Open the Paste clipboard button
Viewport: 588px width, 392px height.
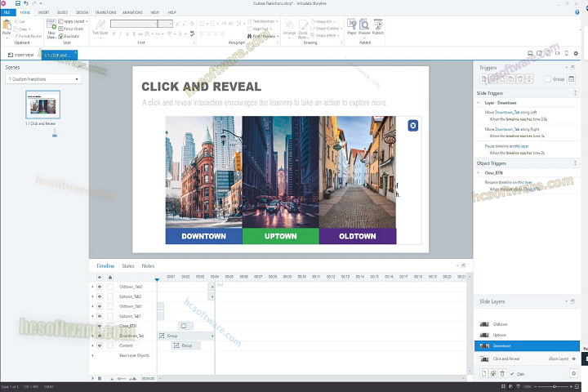[x=7, y=28]
